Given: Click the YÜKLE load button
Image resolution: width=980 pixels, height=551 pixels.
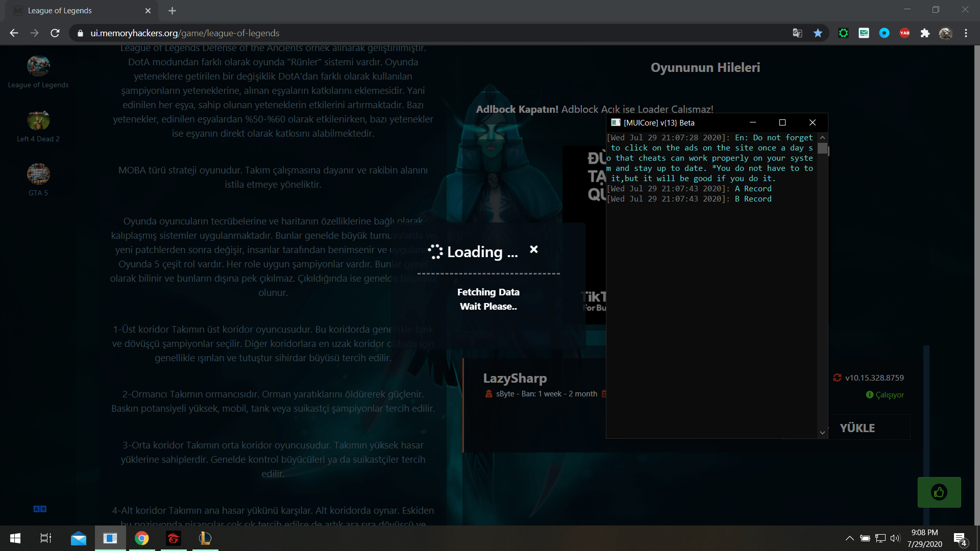Looking at the screenshot, I should (857, 428).
